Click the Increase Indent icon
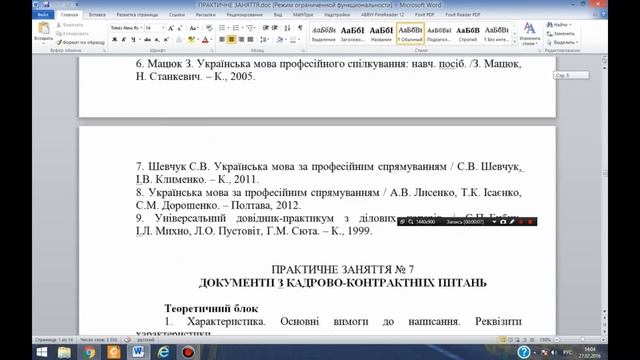 pyautogui.click(x=275, y=28)
